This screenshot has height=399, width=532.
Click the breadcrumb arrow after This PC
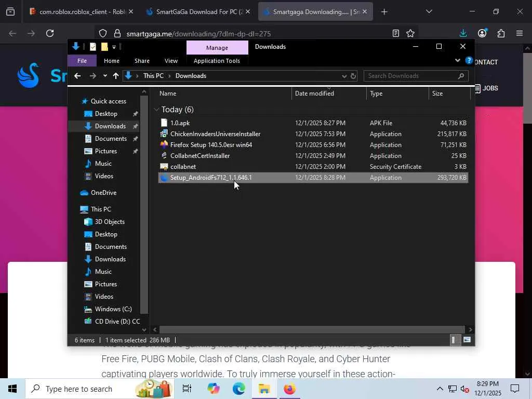169,76
